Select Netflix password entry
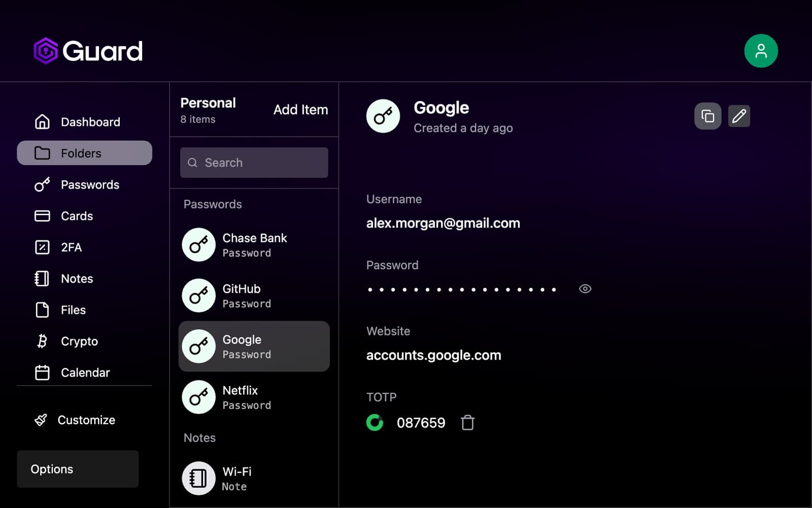 (254, 397)
